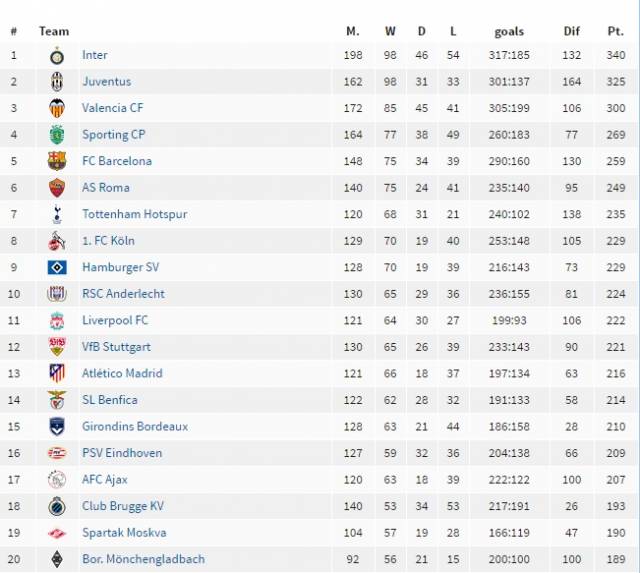Image resolution: width=640 pixels, height=573 pixels.
Task: Click the FC Barcelona crest icon
Action: pyautogui.click(x=57, y=161)
